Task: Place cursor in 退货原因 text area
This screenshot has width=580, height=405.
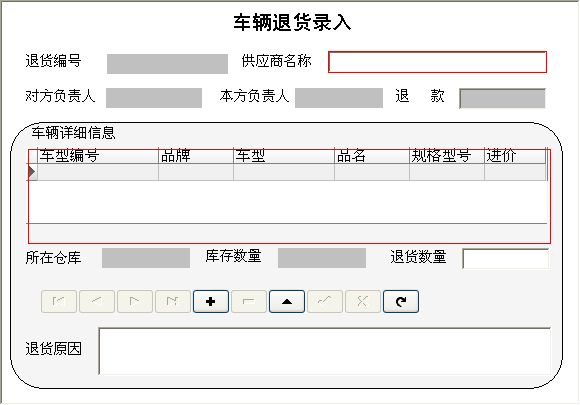Action: 324,351
